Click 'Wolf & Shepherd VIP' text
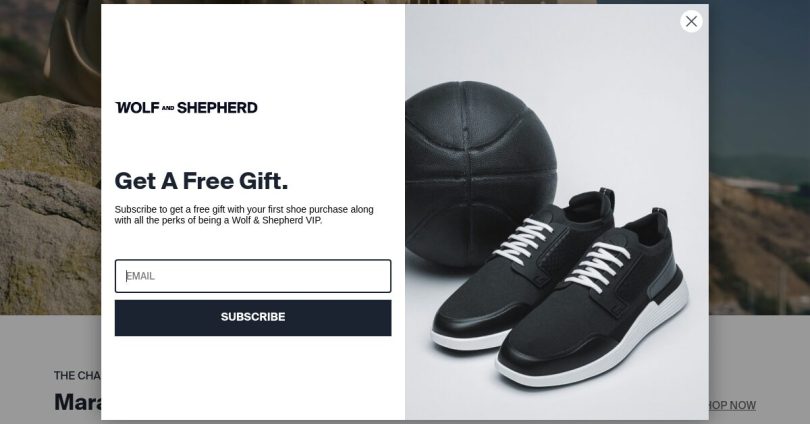 coord(276,221)
